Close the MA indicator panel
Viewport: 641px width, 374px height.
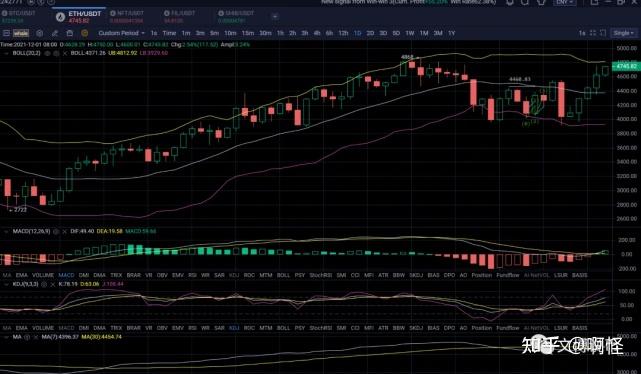(x=36, y=337)
